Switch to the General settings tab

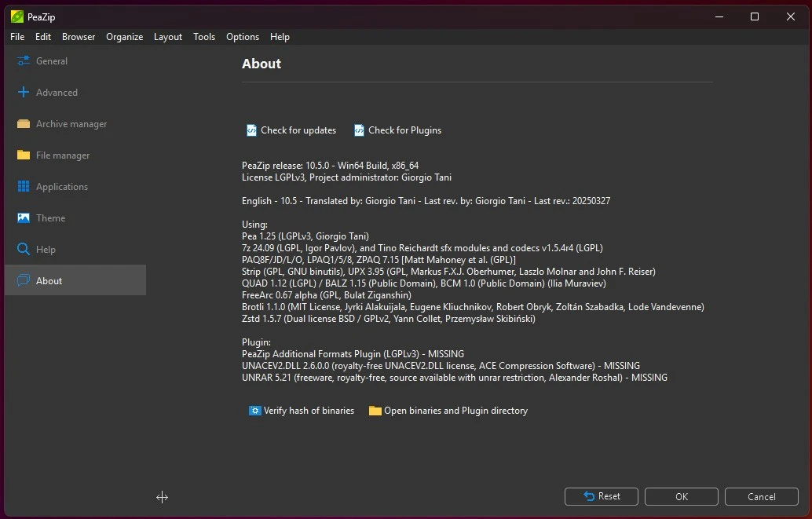coord(75,61)
